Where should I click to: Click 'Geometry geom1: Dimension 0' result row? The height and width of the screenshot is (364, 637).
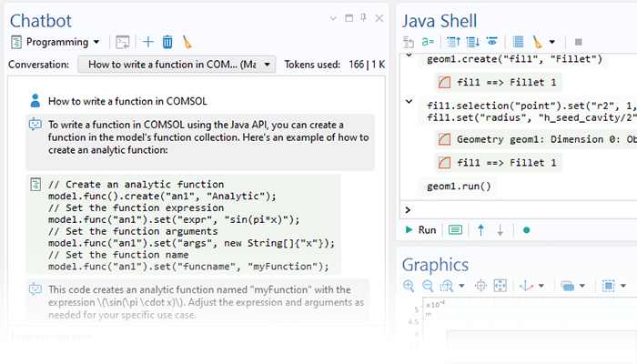tap(535, 139)
